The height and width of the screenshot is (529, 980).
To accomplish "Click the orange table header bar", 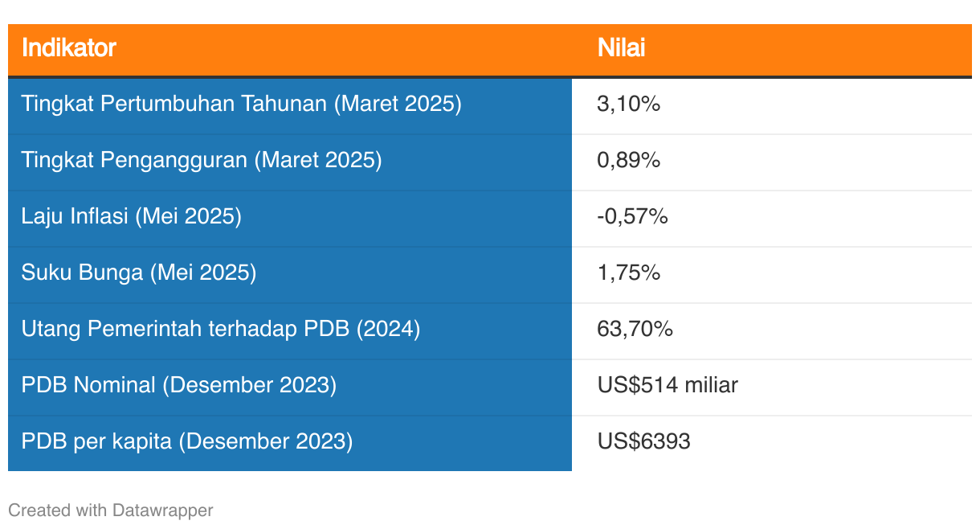I will [x=490, y=50].
